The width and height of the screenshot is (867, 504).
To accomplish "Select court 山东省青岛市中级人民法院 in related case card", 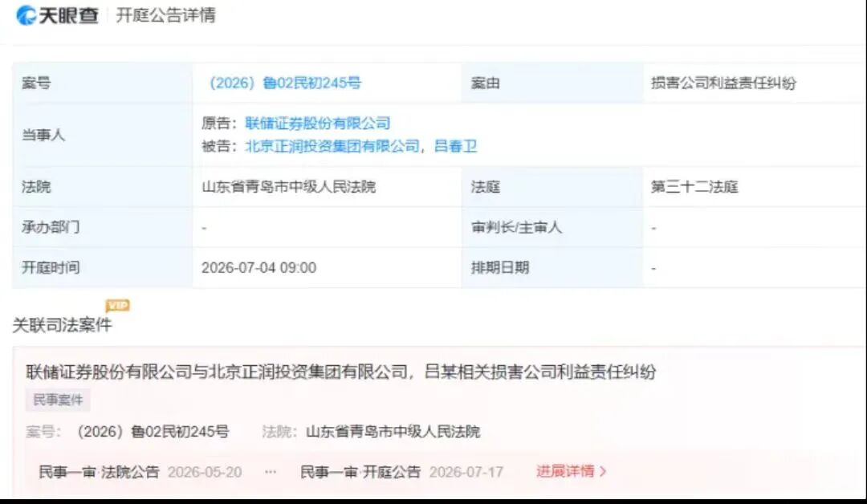I will [x=393, y=432].
